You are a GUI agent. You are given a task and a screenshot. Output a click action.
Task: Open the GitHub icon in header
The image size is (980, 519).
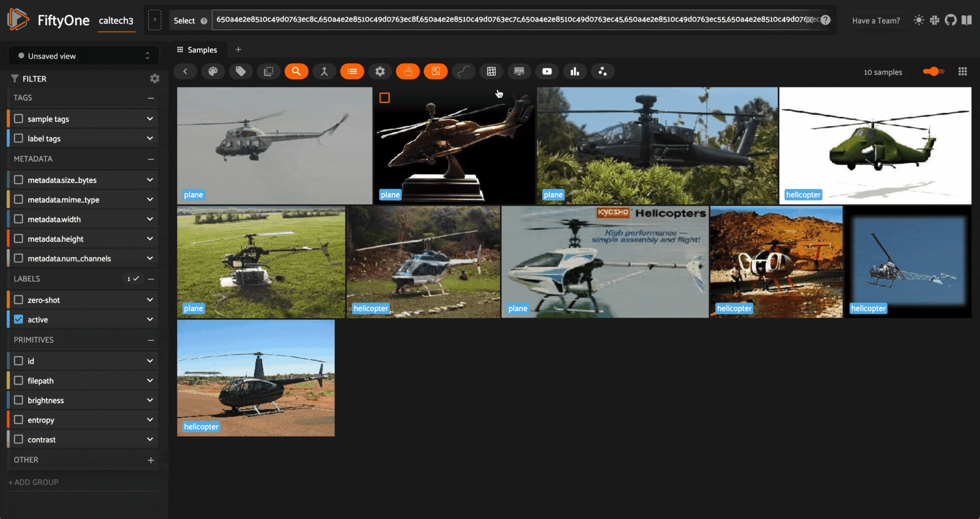[951, 20]
